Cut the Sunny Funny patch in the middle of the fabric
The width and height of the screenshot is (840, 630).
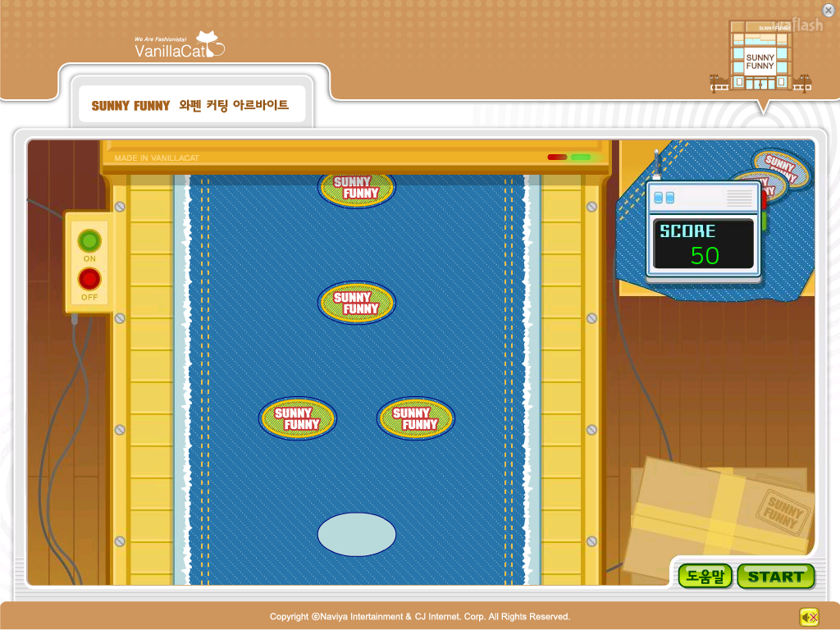357,303
